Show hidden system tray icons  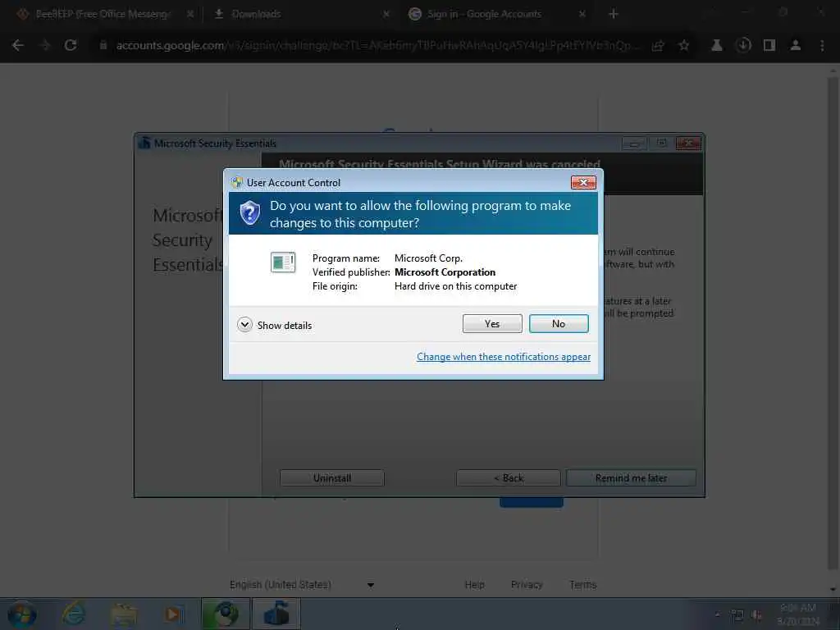click(718, 614)
